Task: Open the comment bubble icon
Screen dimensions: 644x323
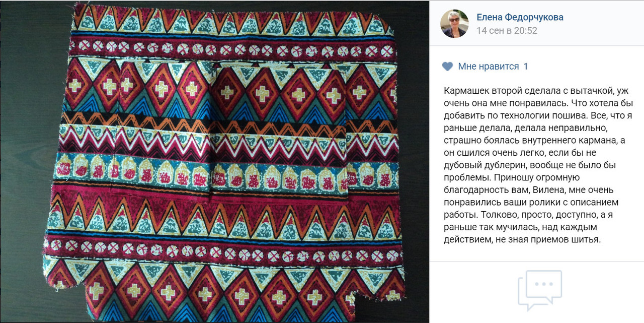Action: [x=539, y=290]
